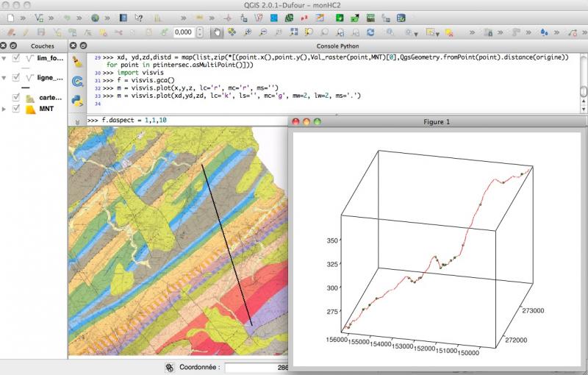Click the Zoom In magnifier tool

(x=247, y=32)
